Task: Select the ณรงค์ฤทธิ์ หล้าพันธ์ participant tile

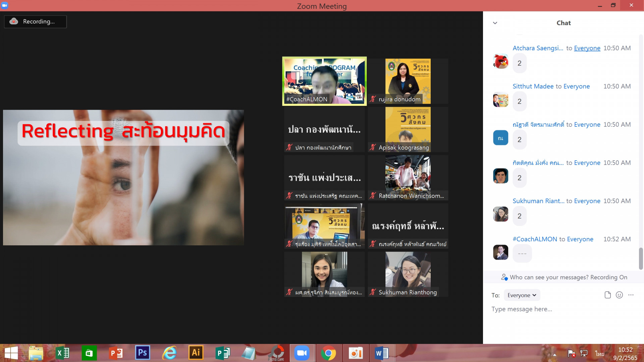Action: (x=408, y=226)
